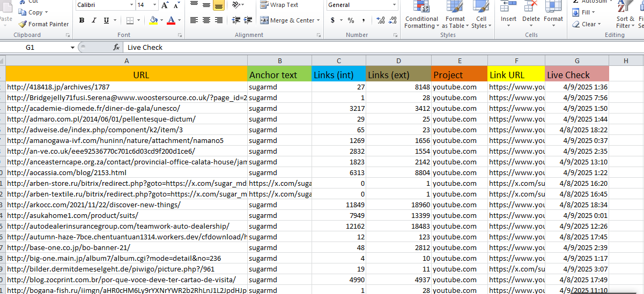Click the Format Painter button
This screenshot has height=294, width=644.
[x=43, y=24]
